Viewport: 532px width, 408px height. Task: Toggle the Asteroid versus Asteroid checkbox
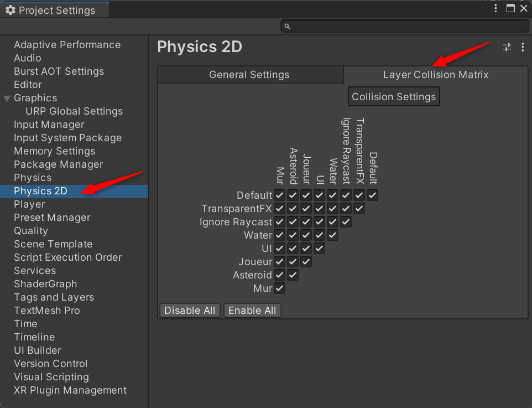click(x=293, y=275)
